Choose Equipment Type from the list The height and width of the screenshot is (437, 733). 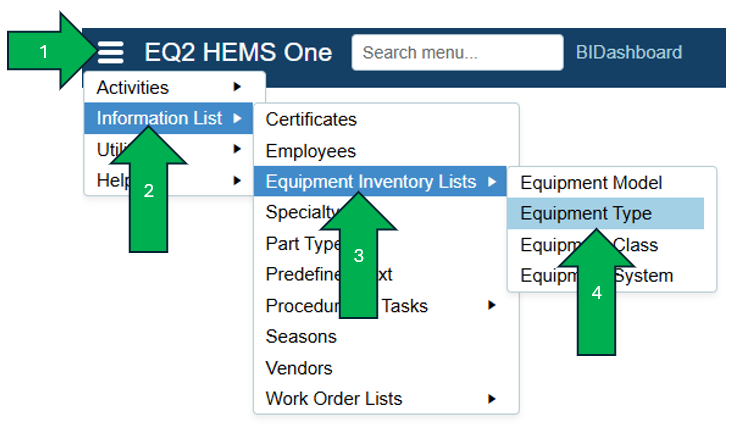pos(586,214)
